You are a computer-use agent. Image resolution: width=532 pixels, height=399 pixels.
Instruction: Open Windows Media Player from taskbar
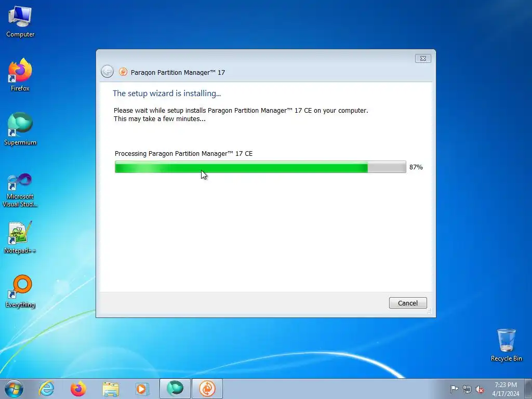tap(142, 389)
